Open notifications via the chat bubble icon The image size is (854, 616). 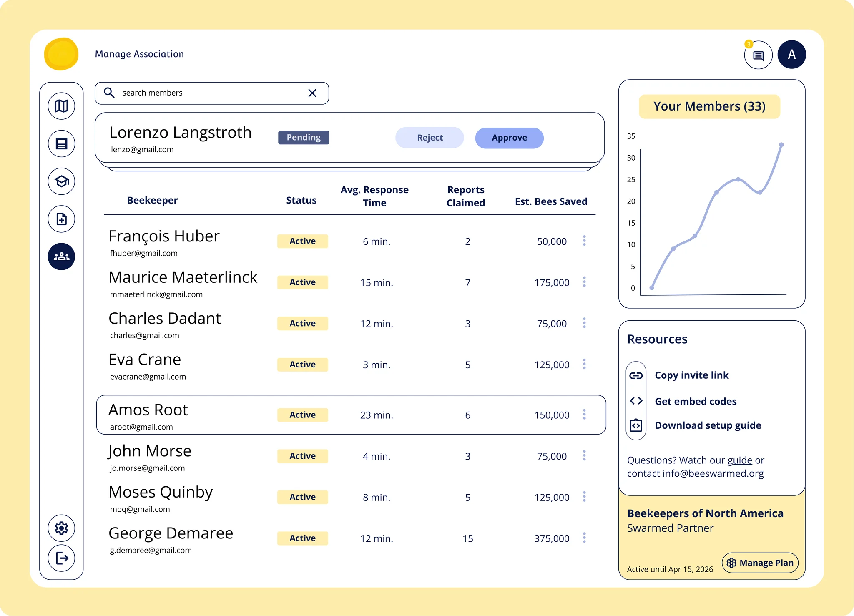tap(758, 55)
